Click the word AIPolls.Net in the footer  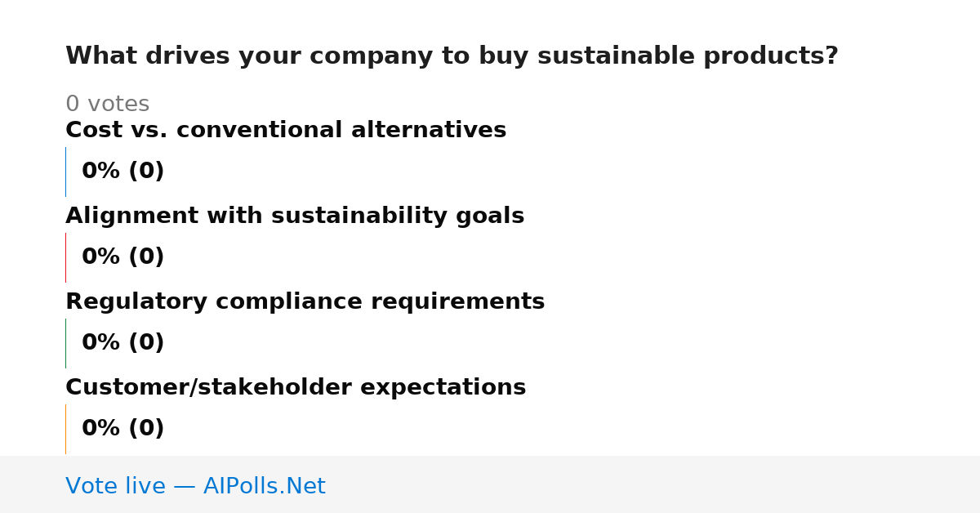coord(264,486)
